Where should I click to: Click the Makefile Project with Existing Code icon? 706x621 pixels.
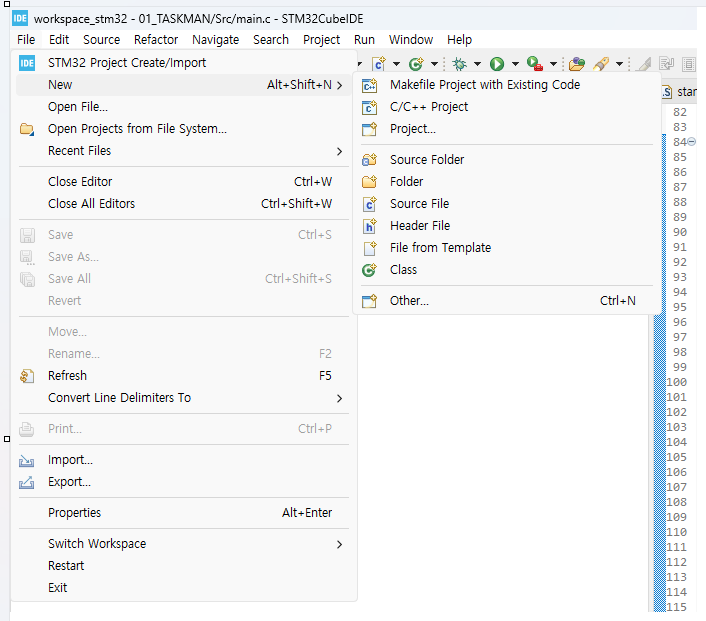tap(370, 85)
